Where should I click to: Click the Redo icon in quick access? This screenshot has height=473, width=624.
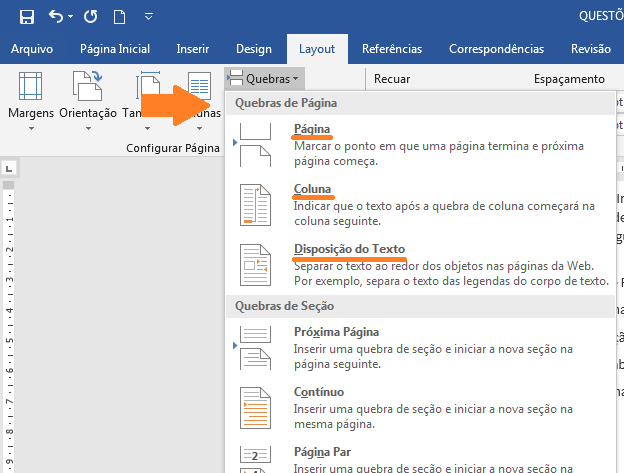tap(91, 17)
